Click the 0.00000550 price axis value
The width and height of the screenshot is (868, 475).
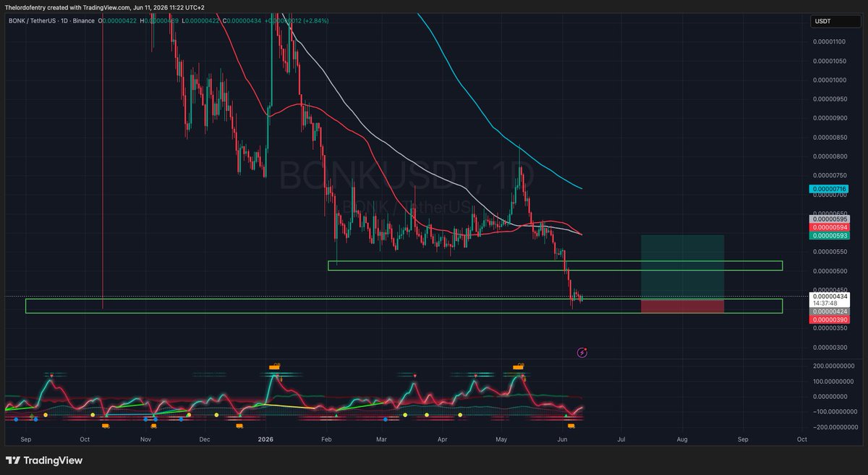[830, 252]
